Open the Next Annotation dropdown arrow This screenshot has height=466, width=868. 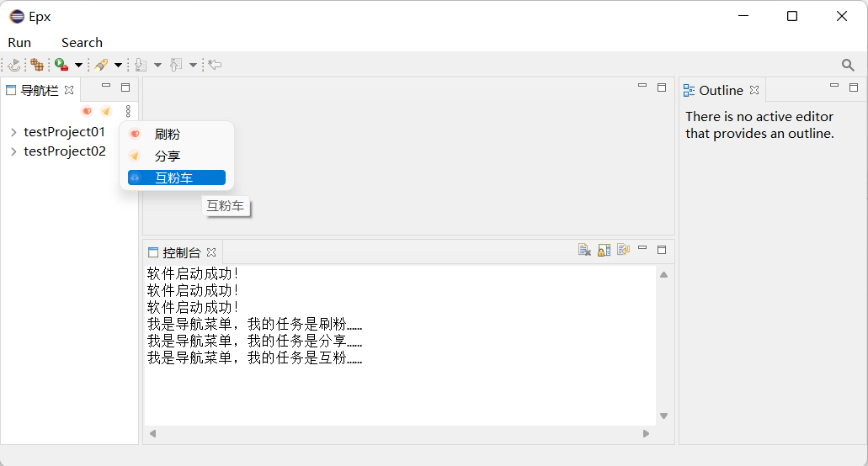tap(157, 66)
